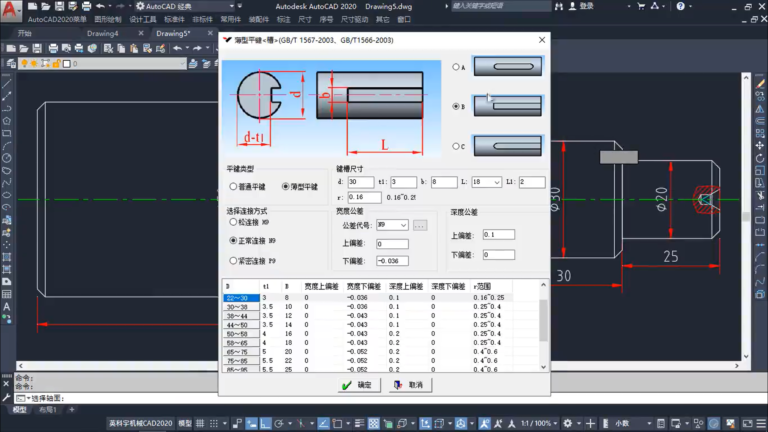Click the print icon in standard toolbar

coord(53,48)
